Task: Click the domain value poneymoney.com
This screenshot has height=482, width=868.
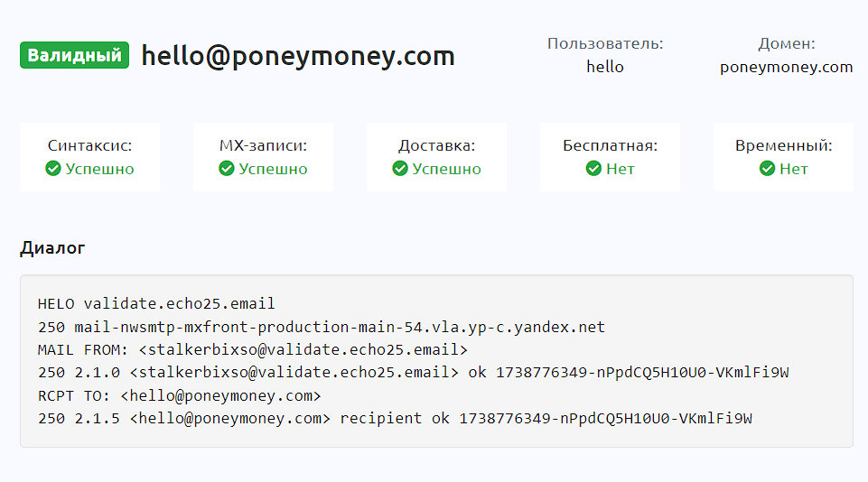Action: point(786,67)
